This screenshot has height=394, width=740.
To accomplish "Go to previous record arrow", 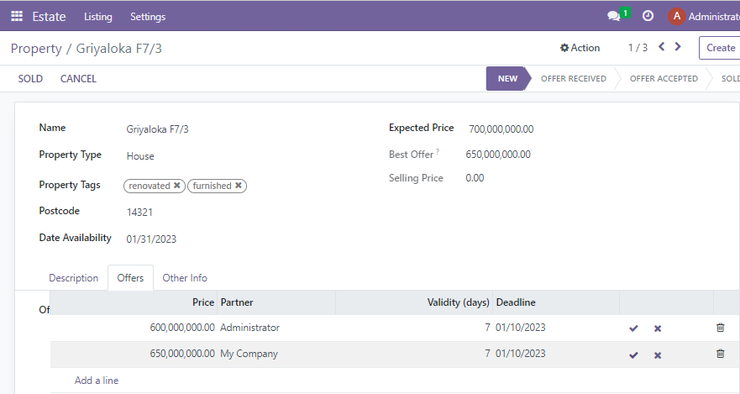I will 662,47.
